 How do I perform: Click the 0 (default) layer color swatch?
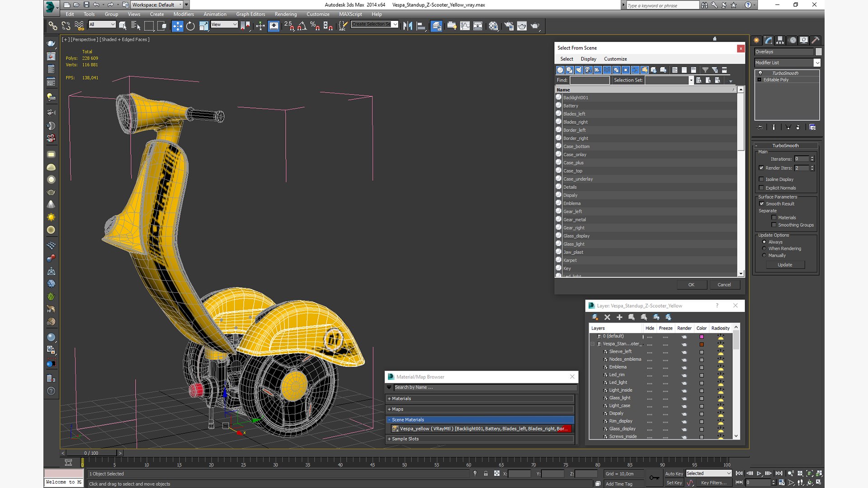[702, 337]
